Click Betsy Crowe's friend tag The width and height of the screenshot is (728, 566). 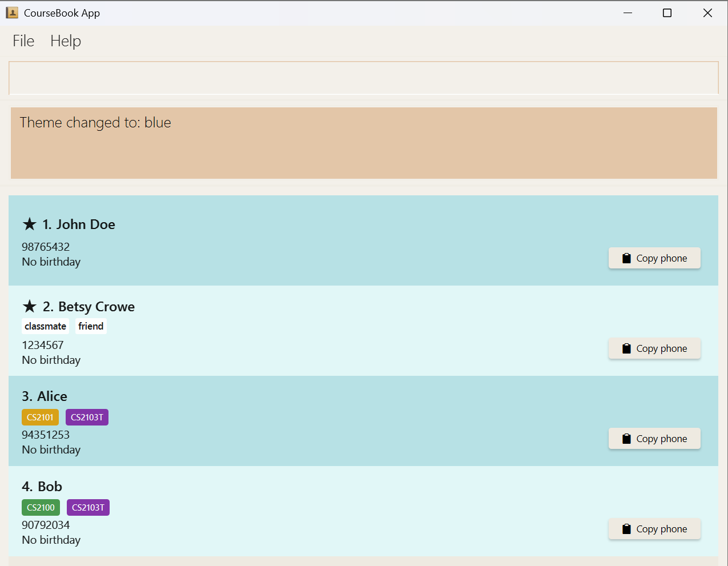[91, 326]
